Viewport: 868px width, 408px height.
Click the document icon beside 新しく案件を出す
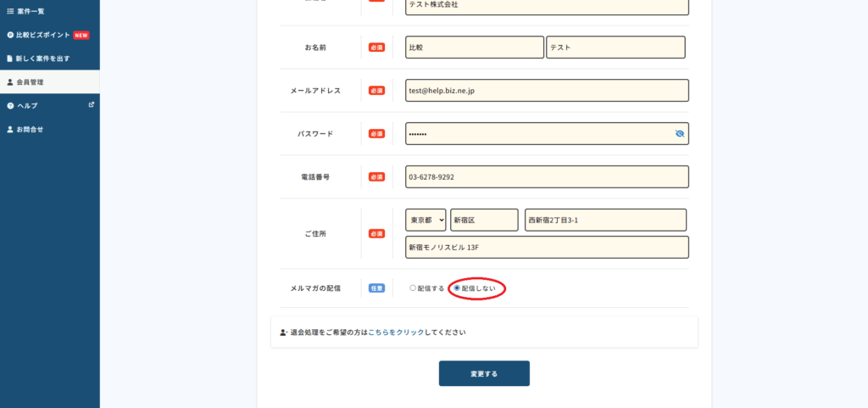(x=10, y=59)
